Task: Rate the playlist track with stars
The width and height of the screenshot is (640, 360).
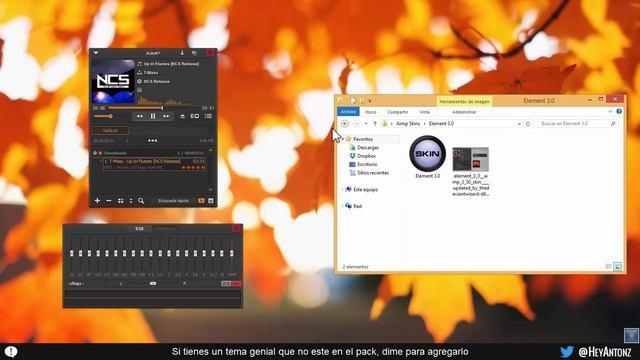Action: [193, 167]
